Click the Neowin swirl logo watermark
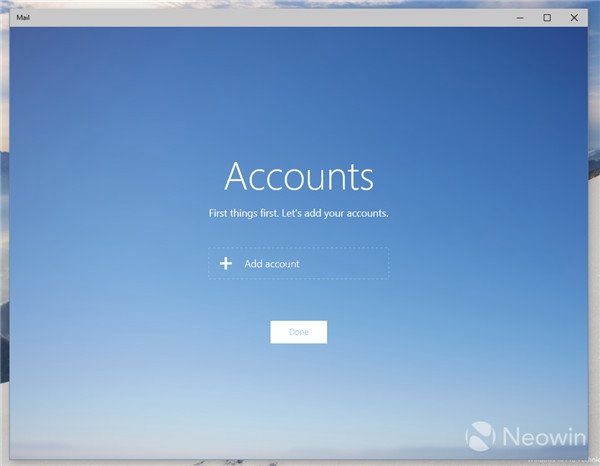The width and height of the screenshot is (600, 466). click(x=480, y=436)
